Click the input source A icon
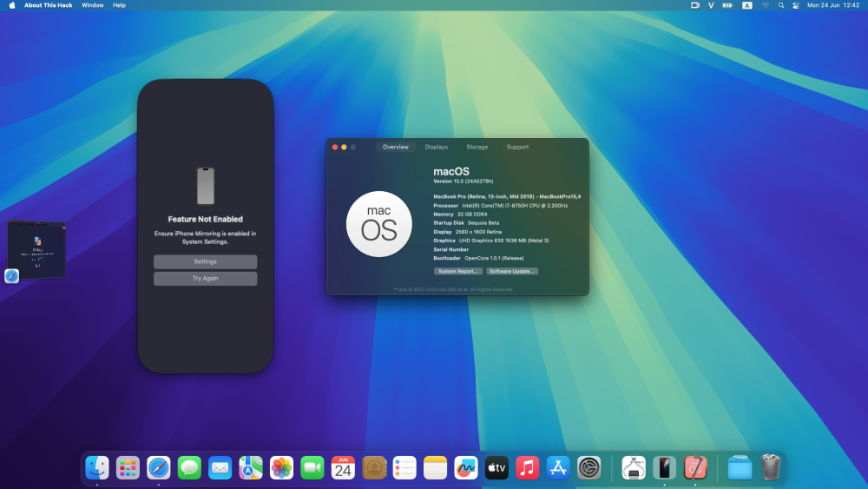Image resolution: width=868 pixels, height=489 pixels. tap(747, 5)
